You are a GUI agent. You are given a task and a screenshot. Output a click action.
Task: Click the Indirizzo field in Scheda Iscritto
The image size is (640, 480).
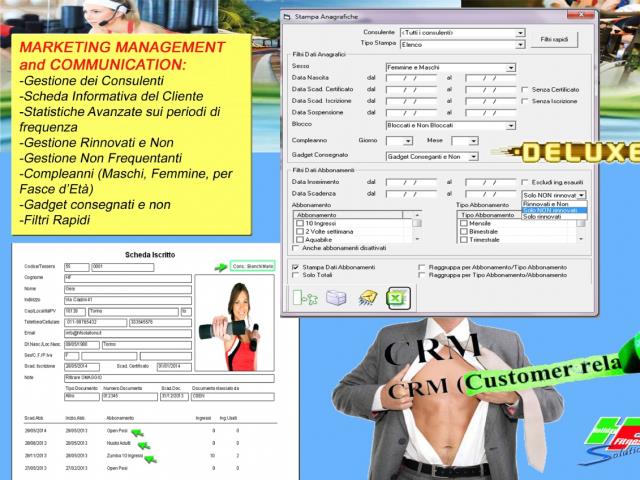click(x=128, y=300)
